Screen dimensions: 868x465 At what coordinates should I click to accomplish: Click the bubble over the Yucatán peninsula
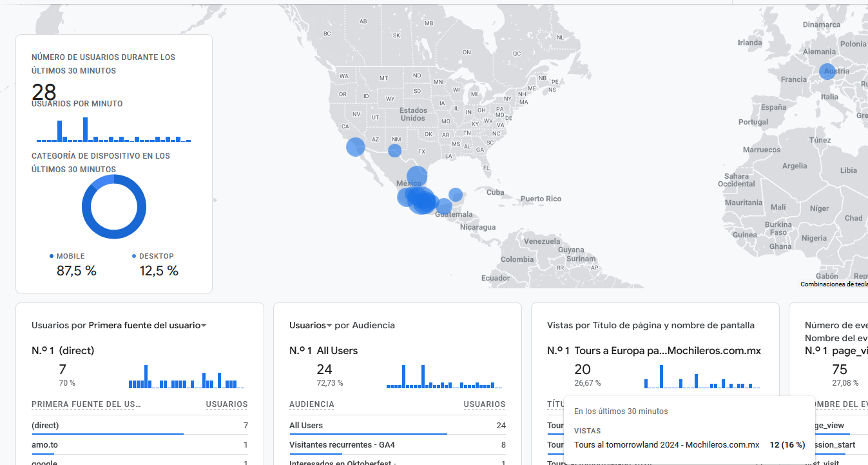click(456, 195)
